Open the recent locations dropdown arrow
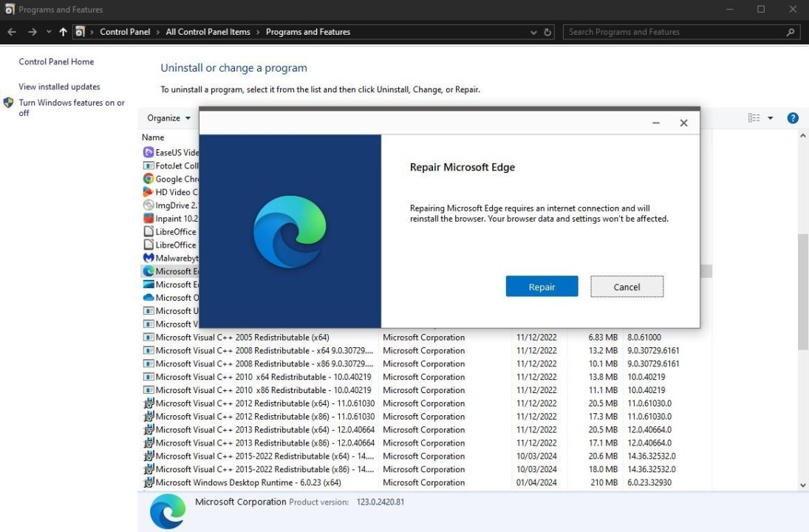Viewport: 809px width, 532px height. pyautogui.click(x=49, y=32)
